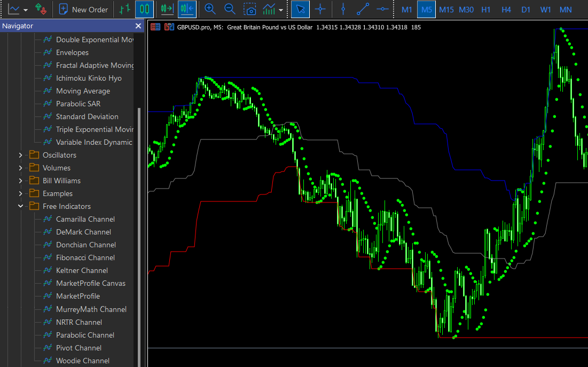Screen dimensions: 588x367
Task: Switch to H1 timeframe
Action: click(486, 10)
